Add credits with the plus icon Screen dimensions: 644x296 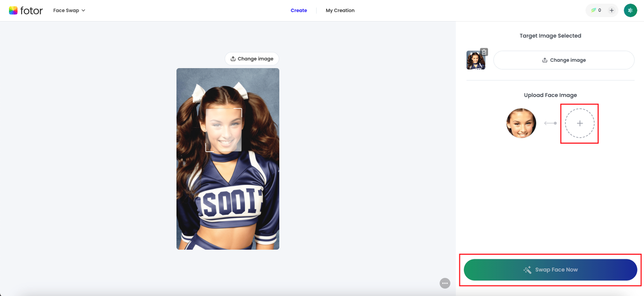click(611, 10)
